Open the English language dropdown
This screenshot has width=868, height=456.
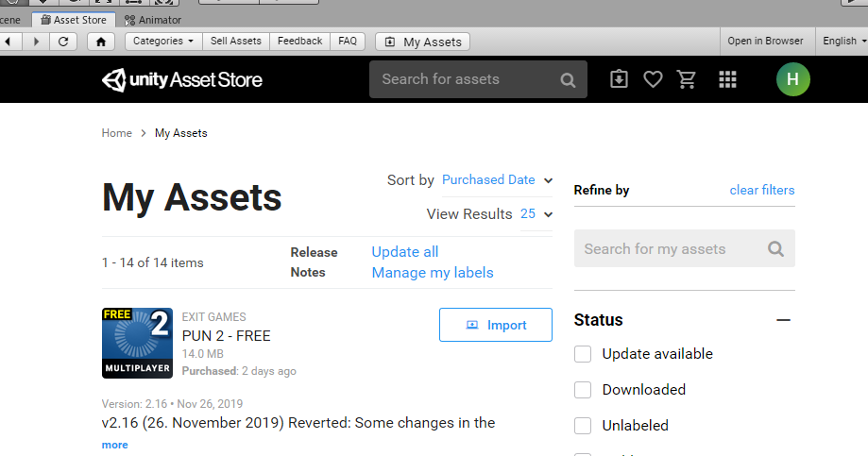(x=843, y=41)
